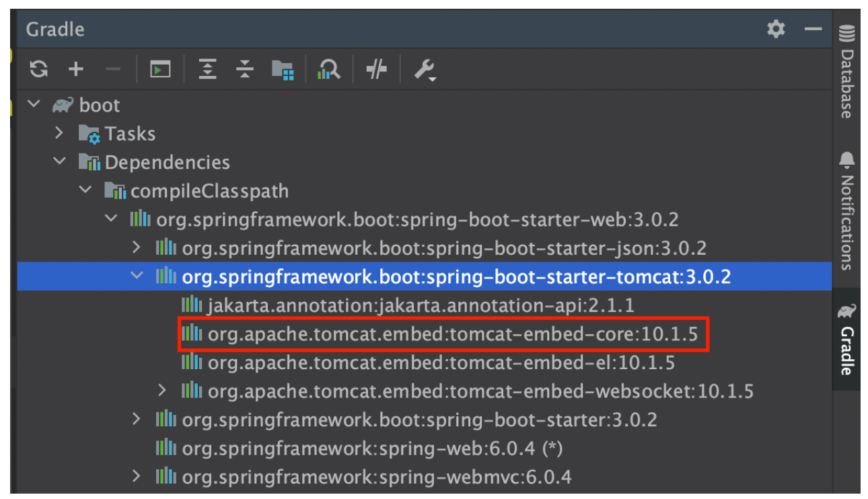Image resolution: width=868 pixels, height=499 pixels.
Task: Expand all tree nodes
Action: point(208,69)
